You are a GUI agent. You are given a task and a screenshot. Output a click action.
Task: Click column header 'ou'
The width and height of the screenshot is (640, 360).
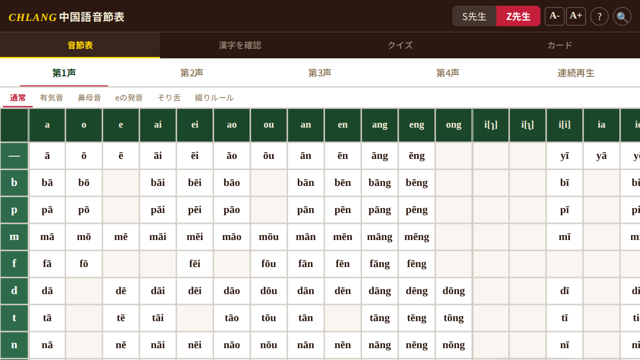coord(269,125)
